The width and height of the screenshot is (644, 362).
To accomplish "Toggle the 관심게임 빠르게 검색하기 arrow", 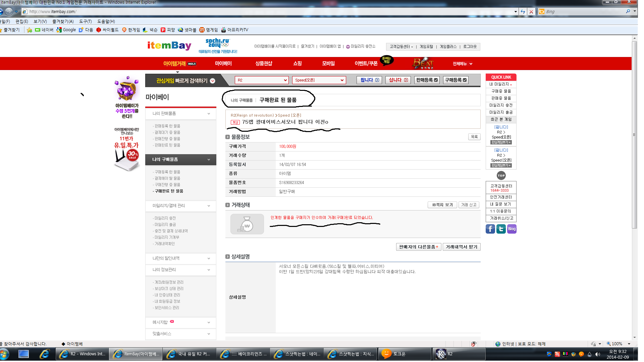I will point(212,81).
